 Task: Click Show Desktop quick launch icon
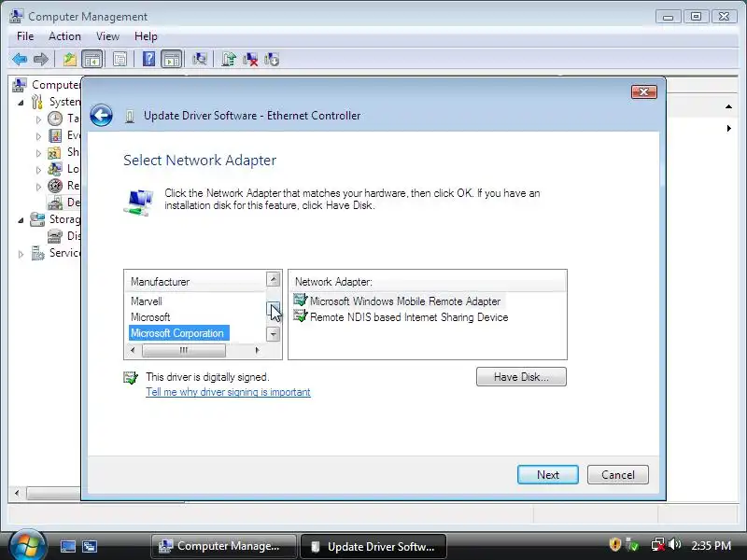click(x=67, y=546)
